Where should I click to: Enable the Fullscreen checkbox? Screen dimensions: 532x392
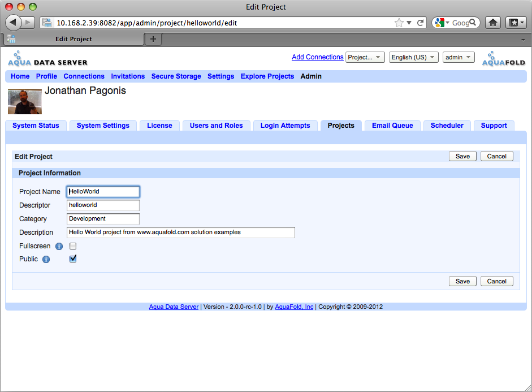pos(73,246)
